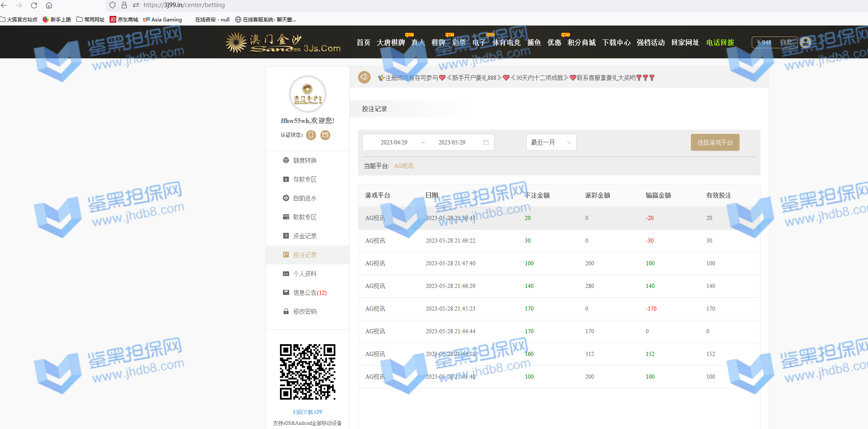Click the announcement speaker icon
This screenshot has height=429, width=868.
click(x=364, y=77)
